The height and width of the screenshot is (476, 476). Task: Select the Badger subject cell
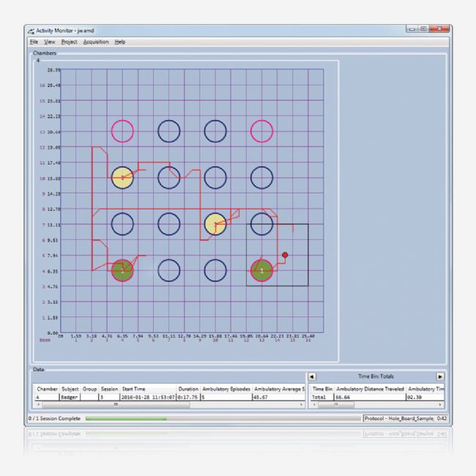click(x=70, y=396)
